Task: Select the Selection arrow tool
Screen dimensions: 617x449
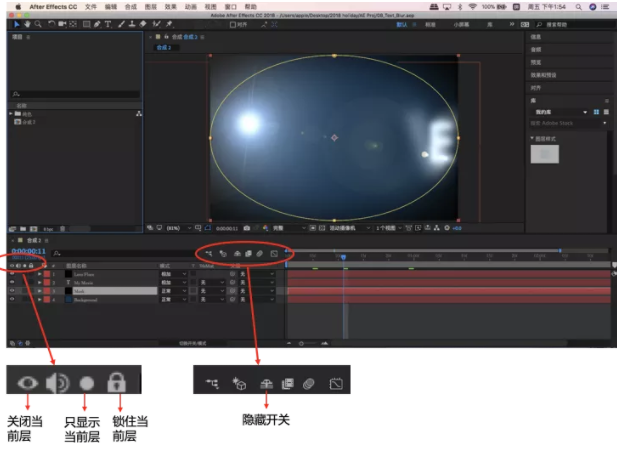Action: click(17, 24)
